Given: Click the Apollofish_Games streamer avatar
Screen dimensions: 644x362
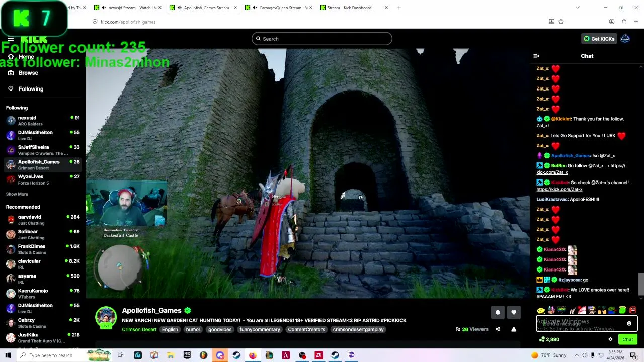Looking at the screenshot, I should (x=106, y=317).
